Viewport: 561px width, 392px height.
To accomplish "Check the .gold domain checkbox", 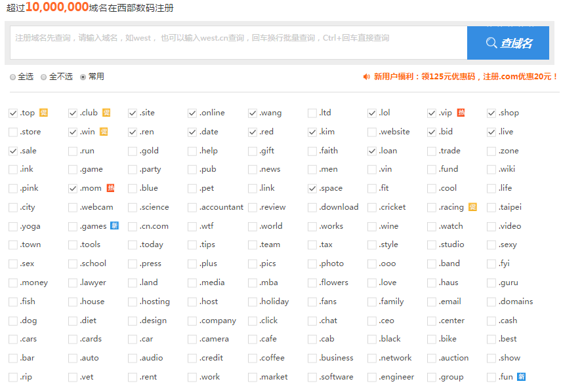I will pos(133,151).
